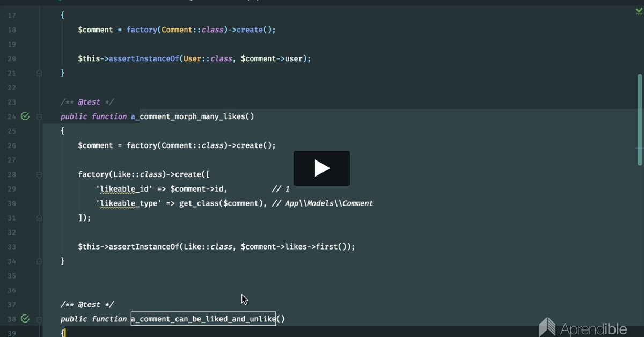Play the video with the center play button
The image size is (644, 337).
(321, 168)
